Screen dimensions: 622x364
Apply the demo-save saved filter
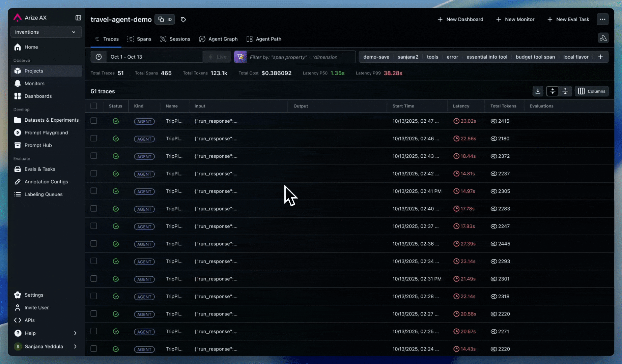click(x=376, y=57)
